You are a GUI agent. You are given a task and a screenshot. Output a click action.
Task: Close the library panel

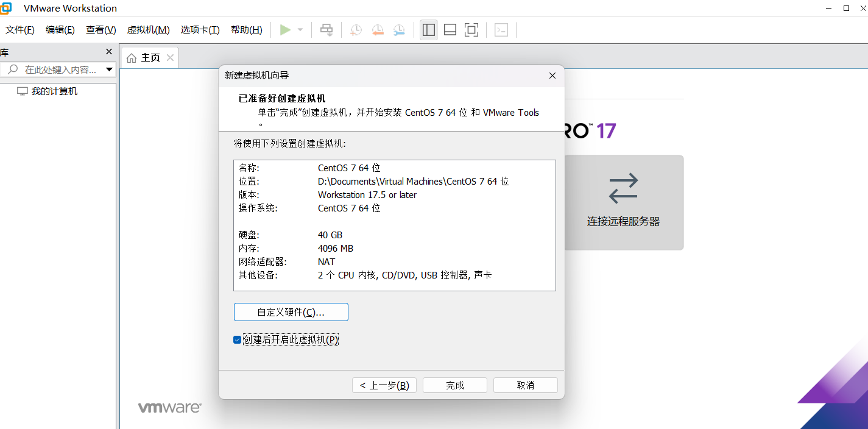pyautogui.click(x=109, y=52)
